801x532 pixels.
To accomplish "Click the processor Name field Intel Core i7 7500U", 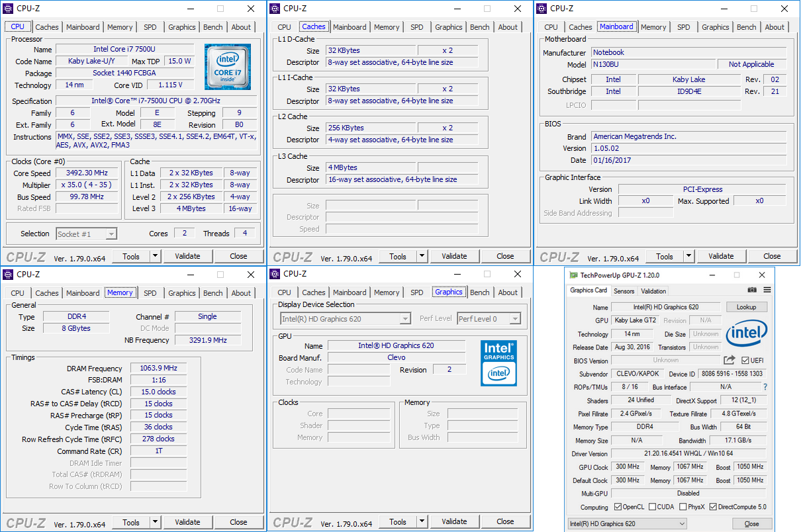I will tap(124, 50).
